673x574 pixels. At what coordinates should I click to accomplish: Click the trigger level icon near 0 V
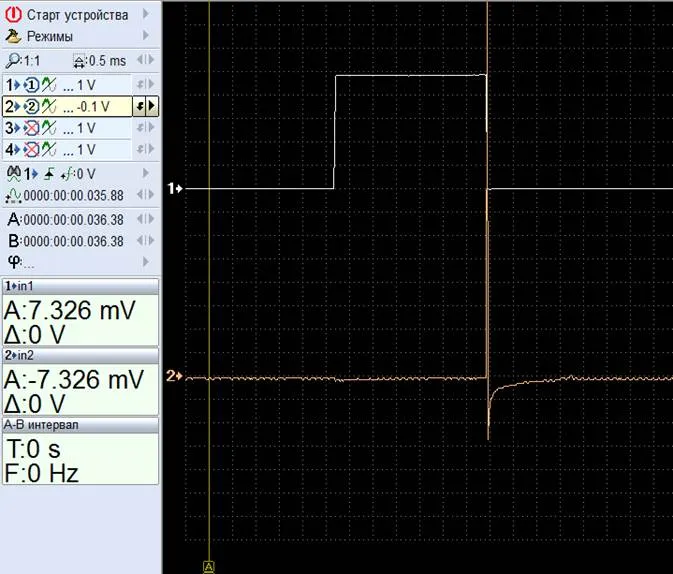tap(67, 174)
